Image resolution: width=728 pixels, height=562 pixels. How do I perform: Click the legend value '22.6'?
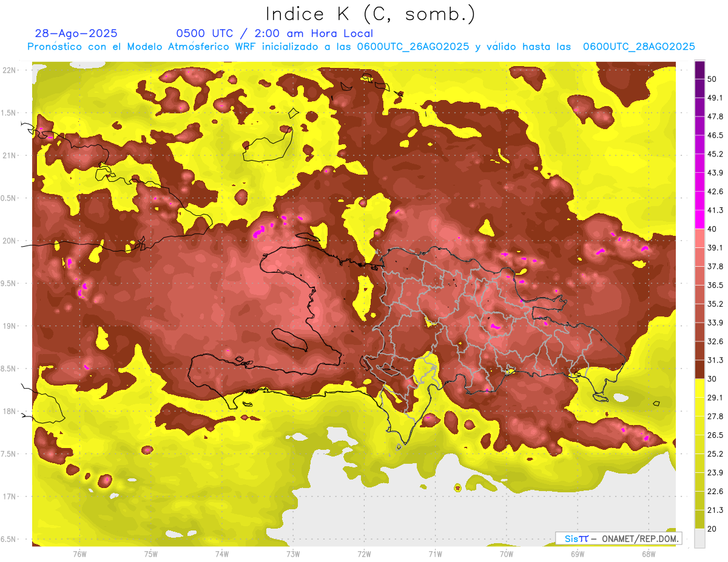[715, 491]
